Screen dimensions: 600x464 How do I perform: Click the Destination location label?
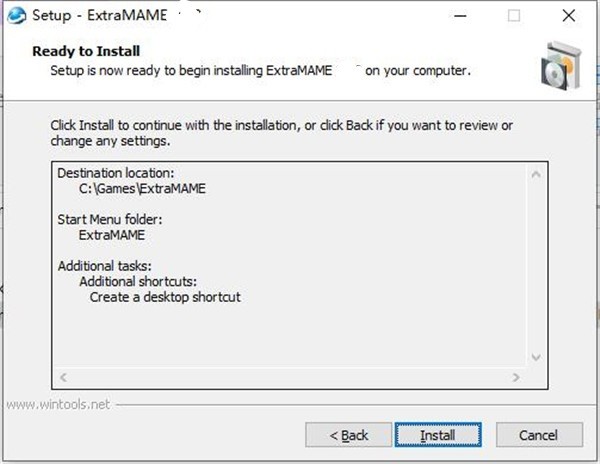116,173
